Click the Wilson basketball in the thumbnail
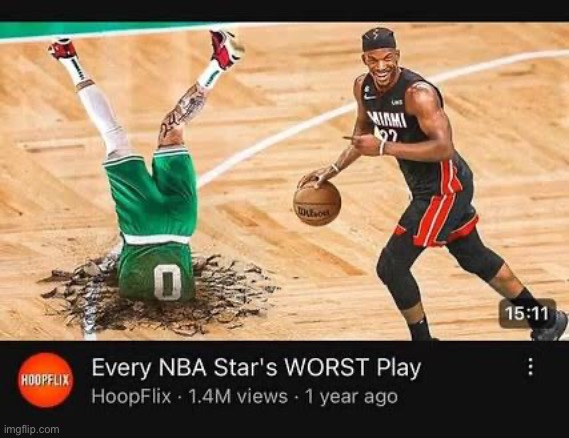Screen dimensions: 569x438 click(x=317, y=203)
